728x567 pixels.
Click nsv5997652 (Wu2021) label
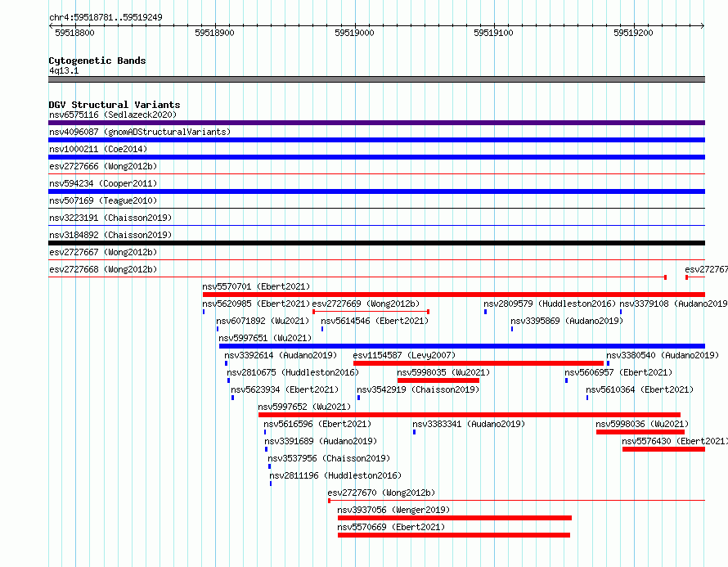pos(304,407)
